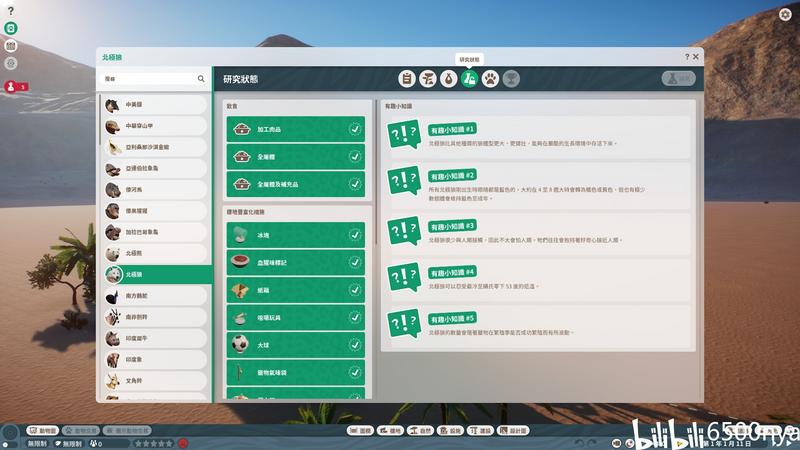The height and width of the screenshot is (450, 800).
Task: Open the 設施 facilities menu button
Action: (x=451, y=431)
